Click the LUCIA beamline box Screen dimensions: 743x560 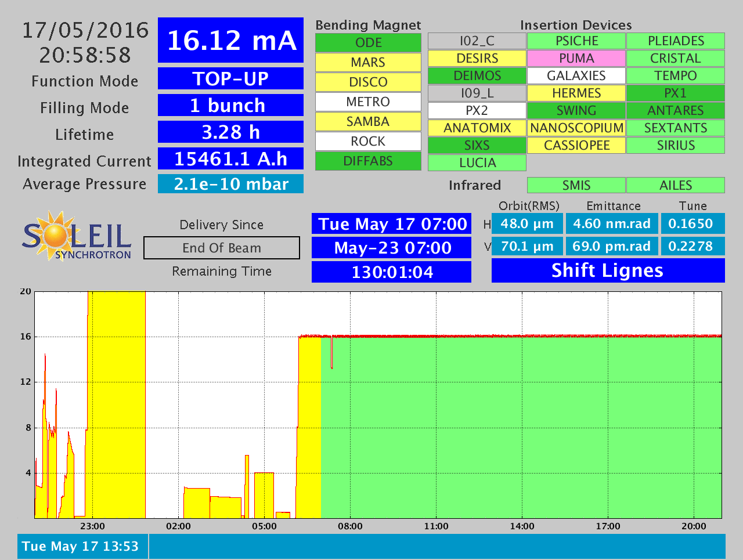click(477, 163)
